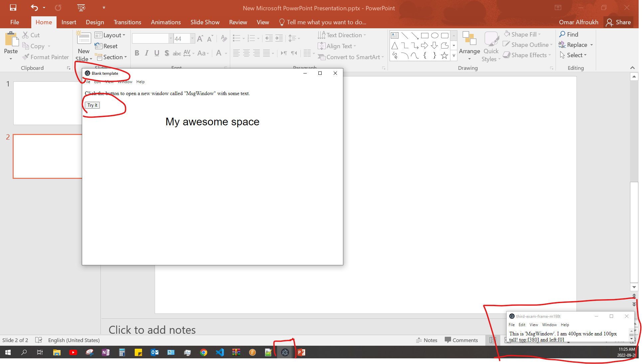Toggle Underline formatting
This screenshot has width=642, height=364.
(157, 53)
